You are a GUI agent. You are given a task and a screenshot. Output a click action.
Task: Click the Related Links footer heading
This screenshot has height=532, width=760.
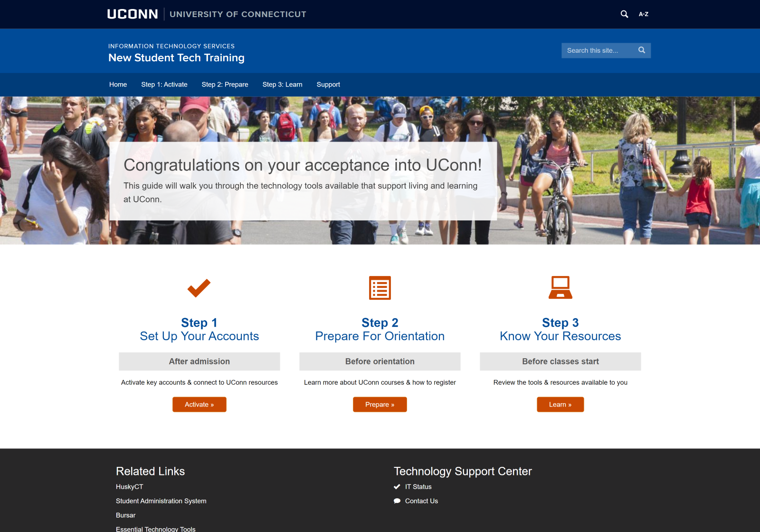click(x=150, y=471)
